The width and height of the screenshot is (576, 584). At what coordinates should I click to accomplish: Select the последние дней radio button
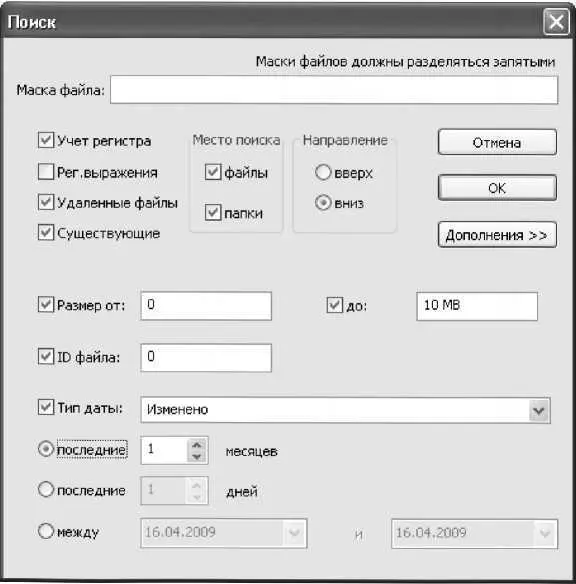pos(46,489)
